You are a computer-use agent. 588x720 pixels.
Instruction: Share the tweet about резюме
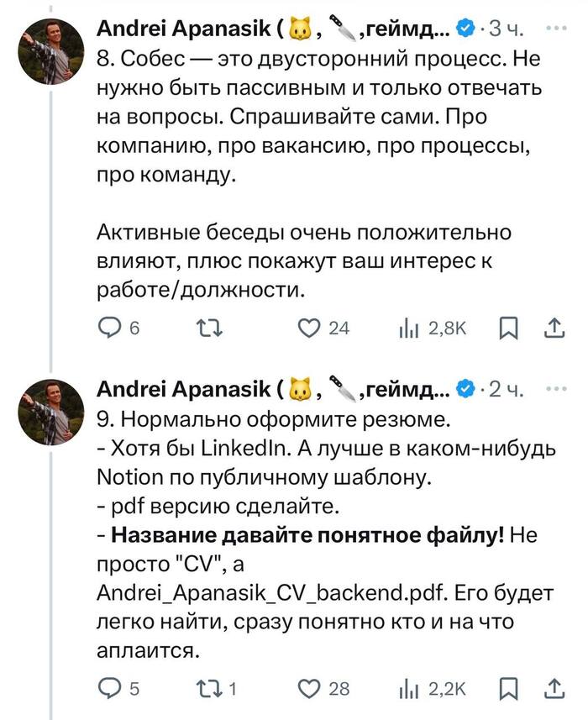click(555, 688)
